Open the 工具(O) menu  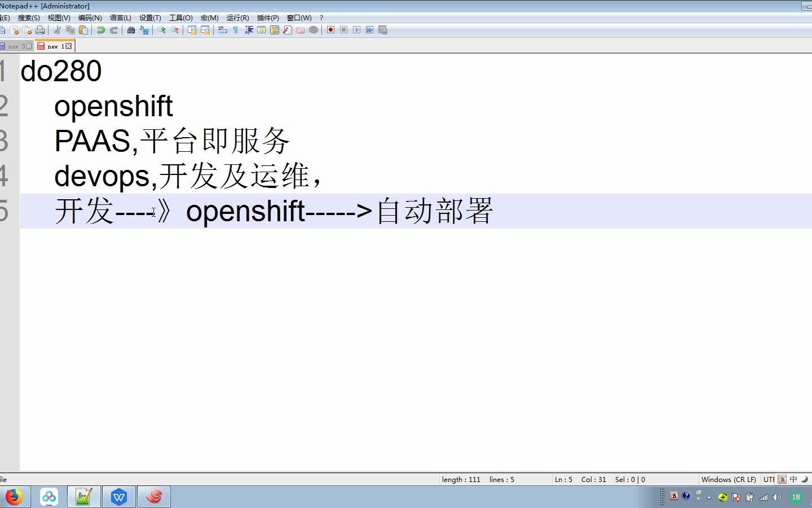(181, 18)
